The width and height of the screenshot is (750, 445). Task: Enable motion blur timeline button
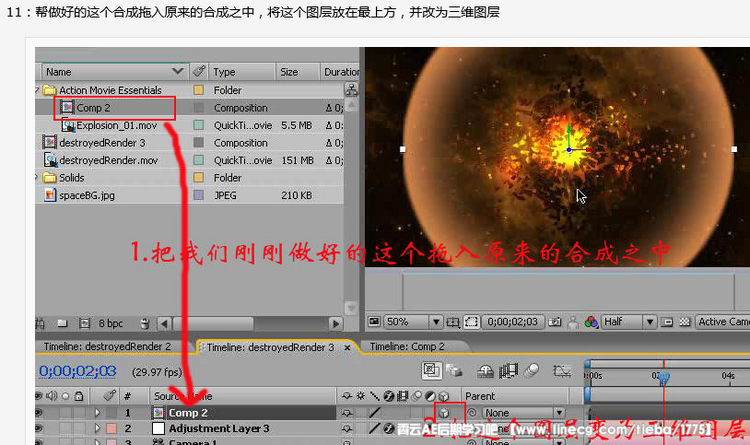click(x=531, y=370)
